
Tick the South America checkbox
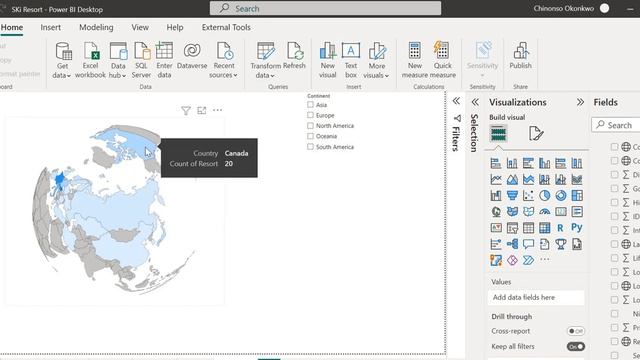[x=310, y=147]
